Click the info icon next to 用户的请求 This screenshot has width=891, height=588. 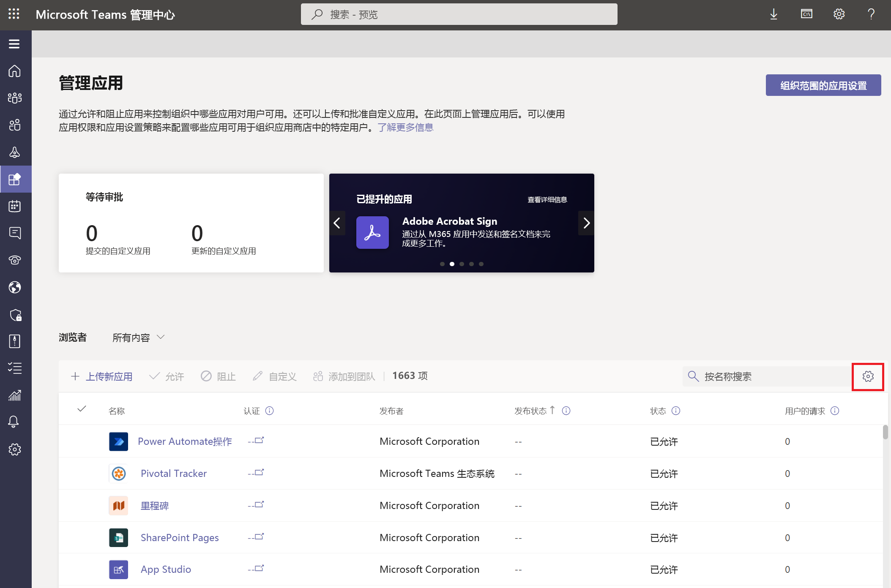(x=835, y=411)
